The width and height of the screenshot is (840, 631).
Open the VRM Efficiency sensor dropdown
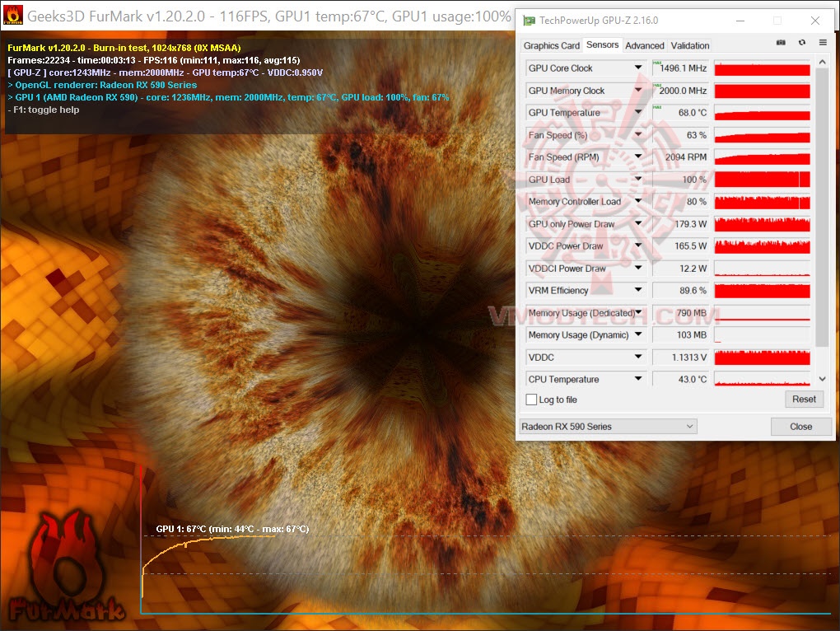coord(638,290)
